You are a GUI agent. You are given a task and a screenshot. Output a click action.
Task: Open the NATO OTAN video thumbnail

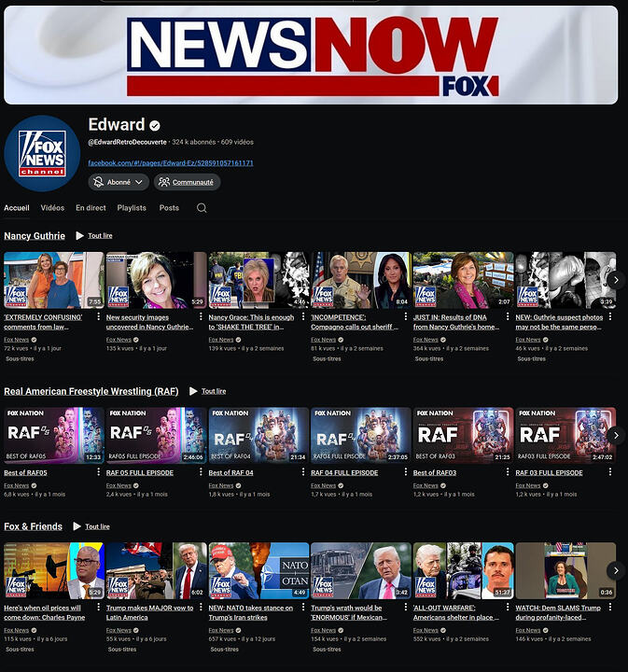(x=258, y=570)
